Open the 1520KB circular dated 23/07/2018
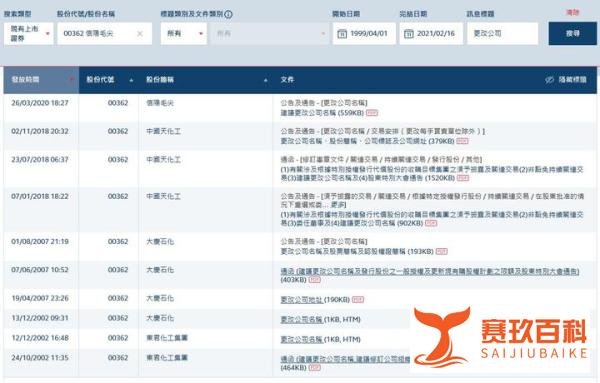 point(432,173)
